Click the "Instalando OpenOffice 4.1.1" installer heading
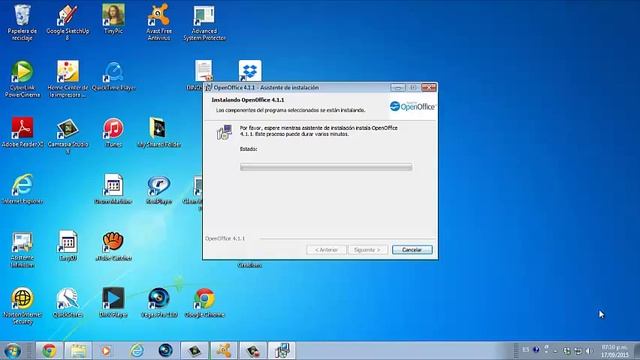640x360 pixels. tap(248, 100)
